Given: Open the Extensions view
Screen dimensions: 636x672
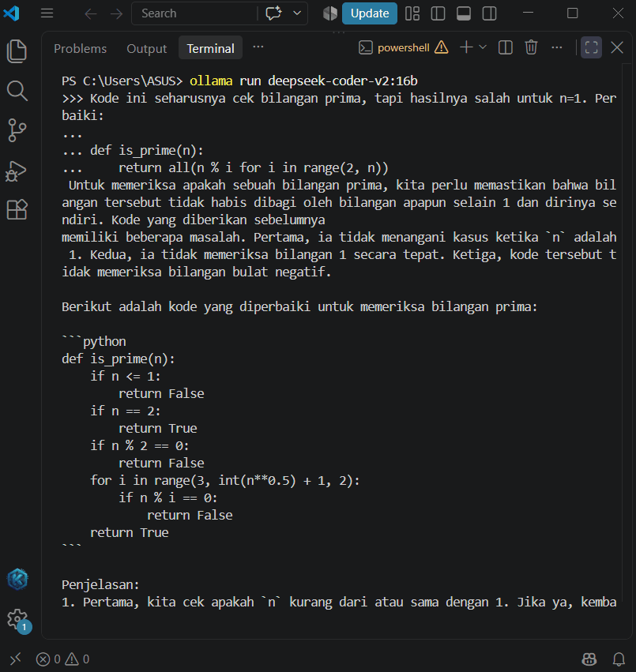Looking at the screenshot, I should 17,209.
